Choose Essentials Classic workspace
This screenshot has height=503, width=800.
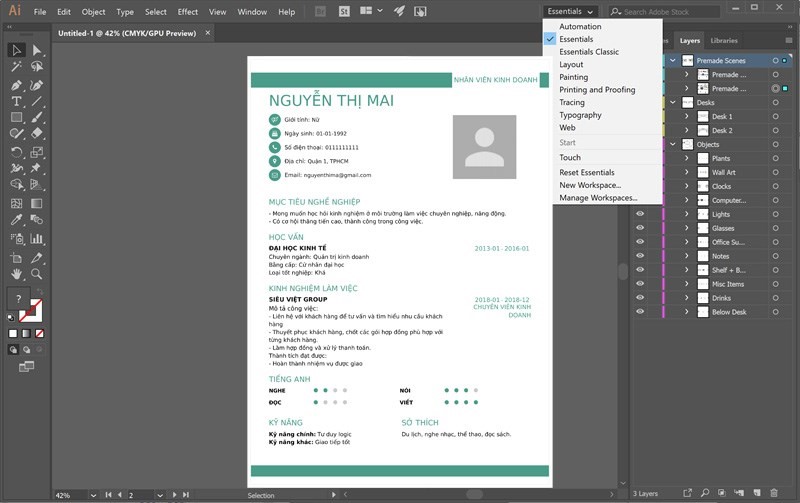pyautogui.click(x=589, y=52)
